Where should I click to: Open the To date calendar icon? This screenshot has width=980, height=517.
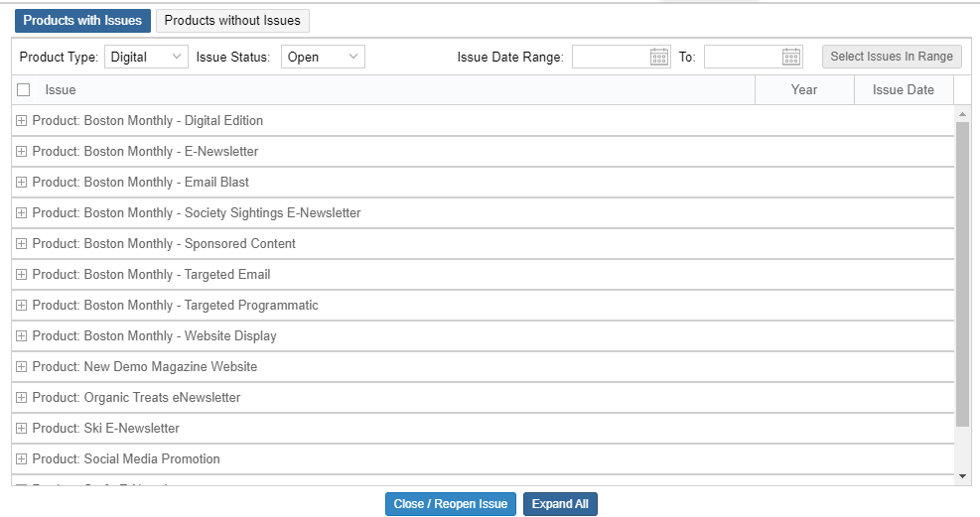point(790,57)
